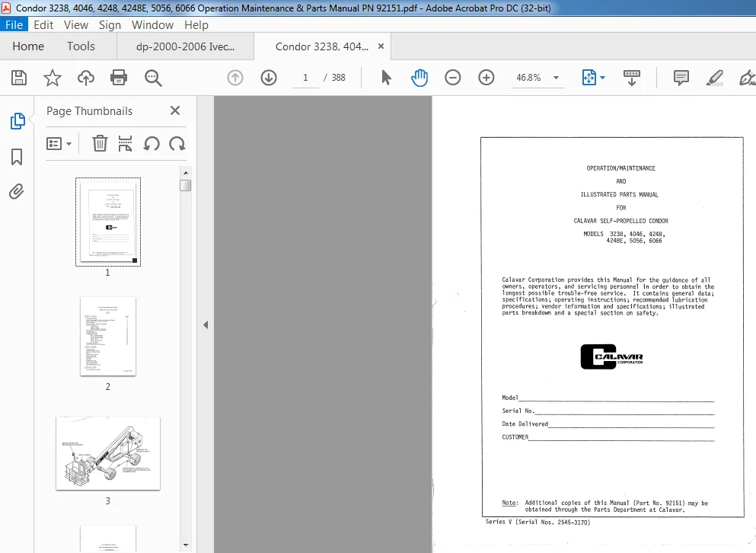Click the Adobe Acrobat title bar icon
Viewport: 756px width, 553px height.
click(x=6, y=8)
